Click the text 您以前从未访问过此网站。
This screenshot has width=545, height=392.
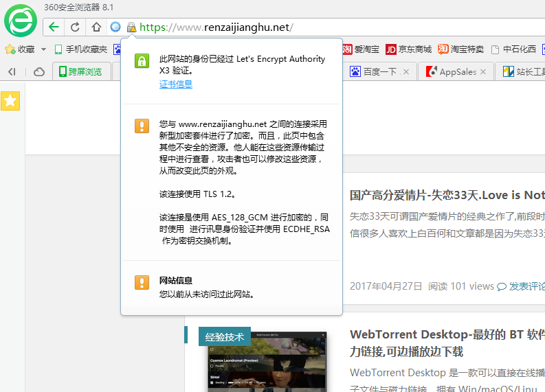point(207,295)
